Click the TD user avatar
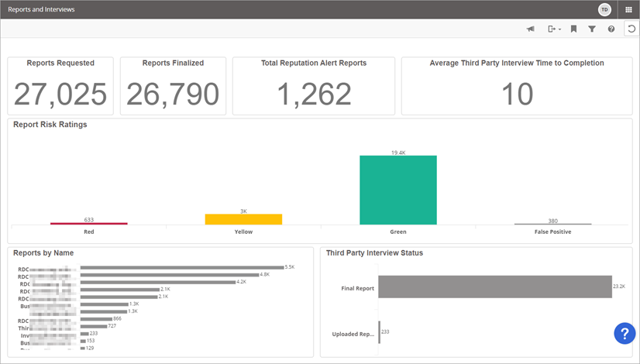This screenshot has width=640, height=364. (604, 9)
